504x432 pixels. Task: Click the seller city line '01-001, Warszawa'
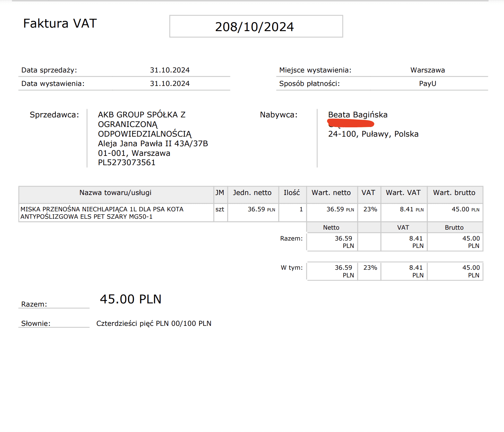[x=134, y=153]
